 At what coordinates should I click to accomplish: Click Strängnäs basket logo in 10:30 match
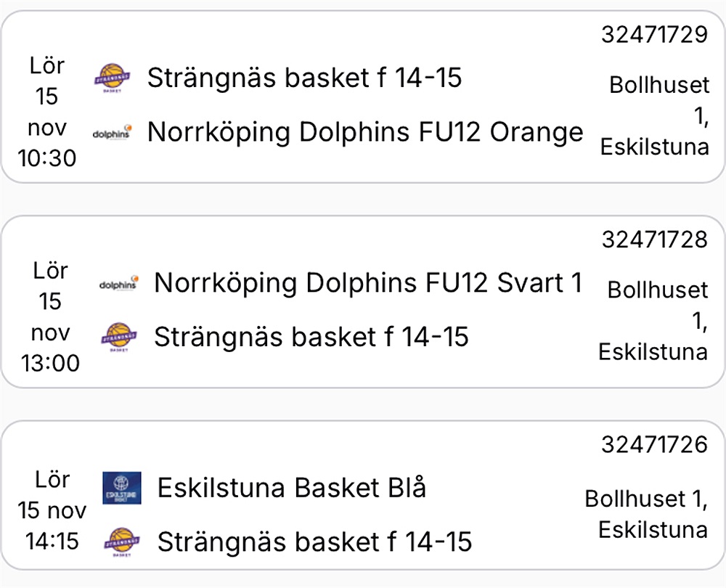[x=112, y=78]
